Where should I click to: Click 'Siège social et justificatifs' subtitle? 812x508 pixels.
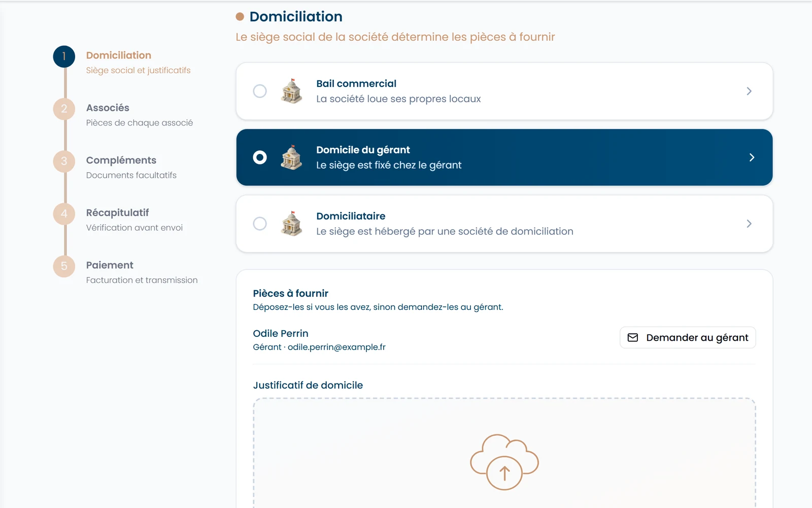138,70
